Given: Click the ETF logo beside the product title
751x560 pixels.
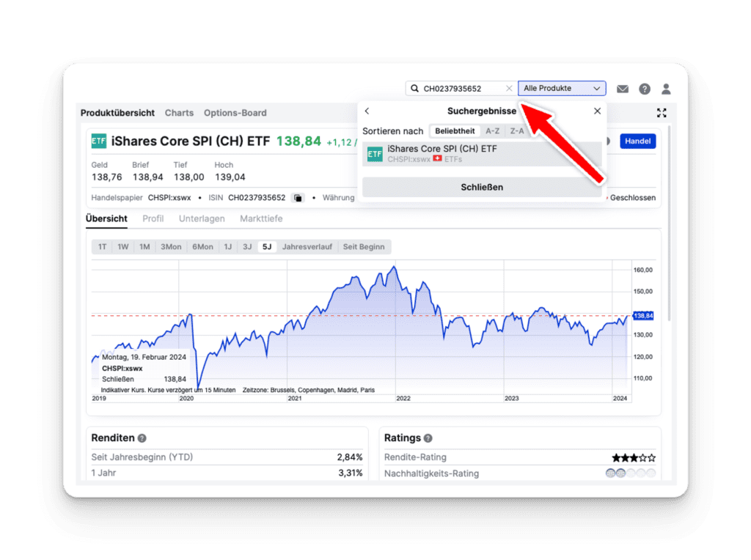Looking at the screenshot, I should 99,141.
